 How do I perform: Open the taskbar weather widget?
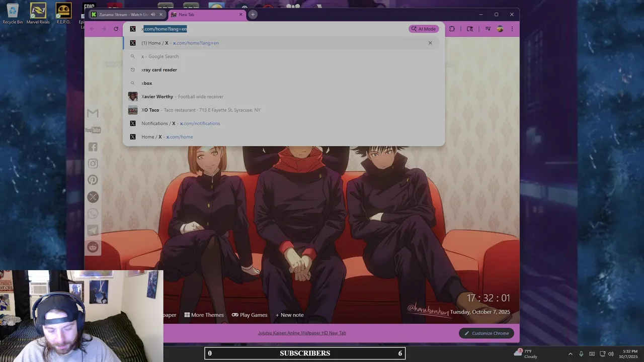click(x=526, y=353)
